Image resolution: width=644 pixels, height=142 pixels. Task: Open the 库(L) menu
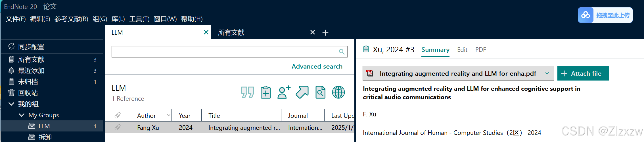click(x=118, y=19)
